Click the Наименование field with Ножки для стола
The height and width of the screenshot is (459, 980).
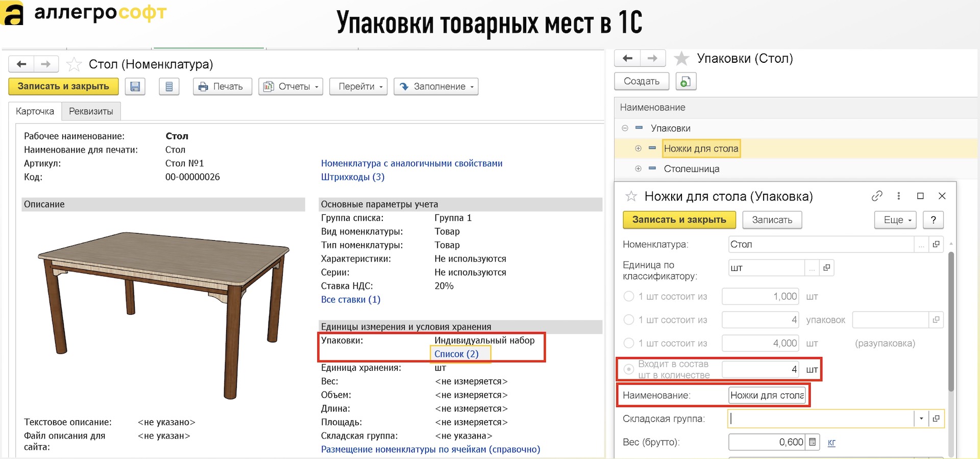pos(767,395)
